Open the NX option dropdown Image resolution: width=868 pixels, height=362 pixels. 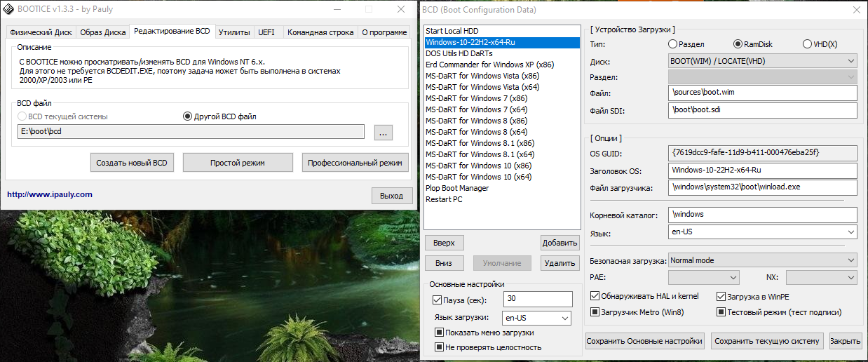pos(821,278)
